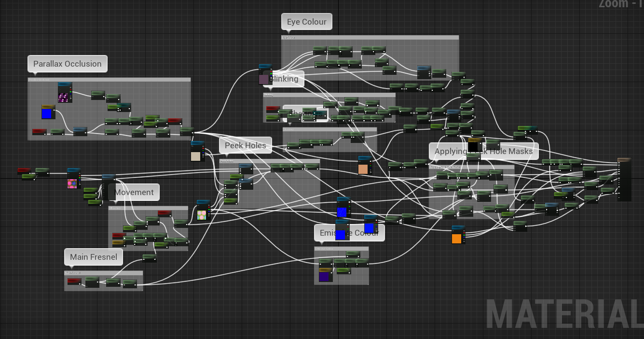Click the dark purple node in Emissive Colour
This screenshot has width=644, height=339.
click(325, 275)
